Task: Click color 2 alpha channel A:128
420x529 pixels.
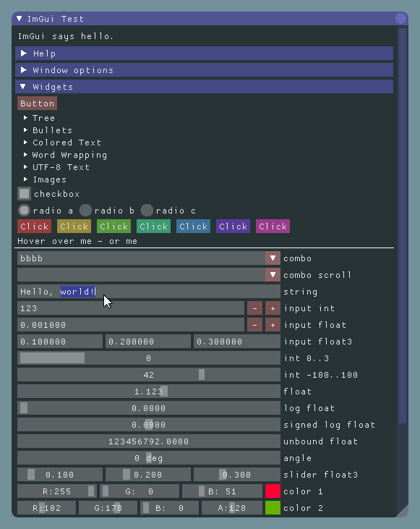Action: 232,508
